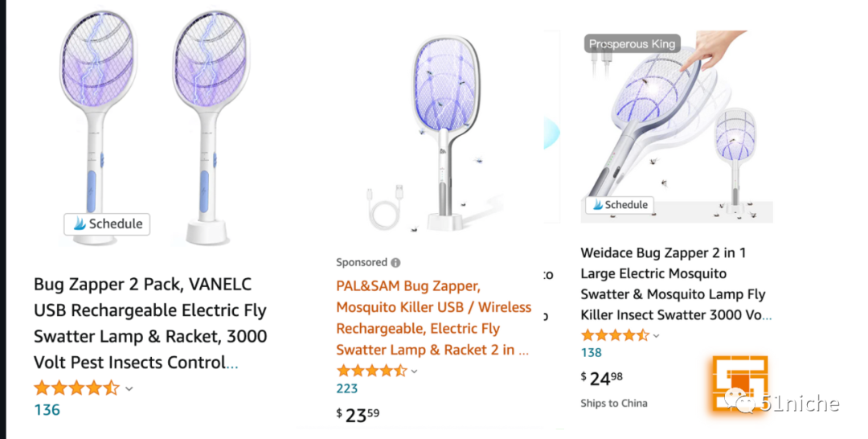Click the orange 51niche logo icon
Screen dimensions: 868x439
(x=738, y=386)
